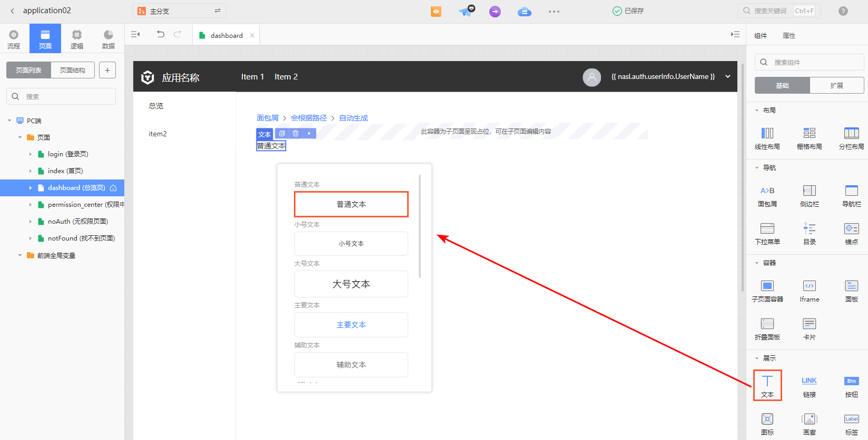Click the copy icon on text toolbar
This screenshot has width=868, height=440.
click(282, 134)
